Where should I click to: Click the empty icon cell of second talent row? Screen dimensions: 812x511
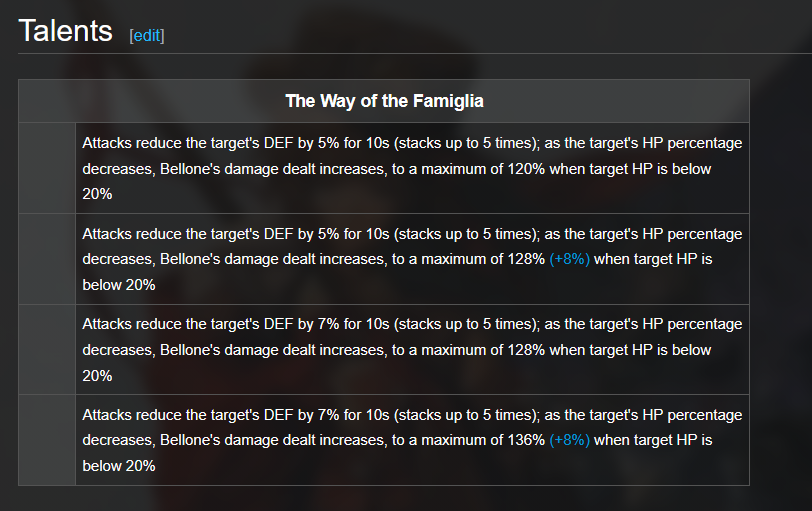[x=47, y=259]
